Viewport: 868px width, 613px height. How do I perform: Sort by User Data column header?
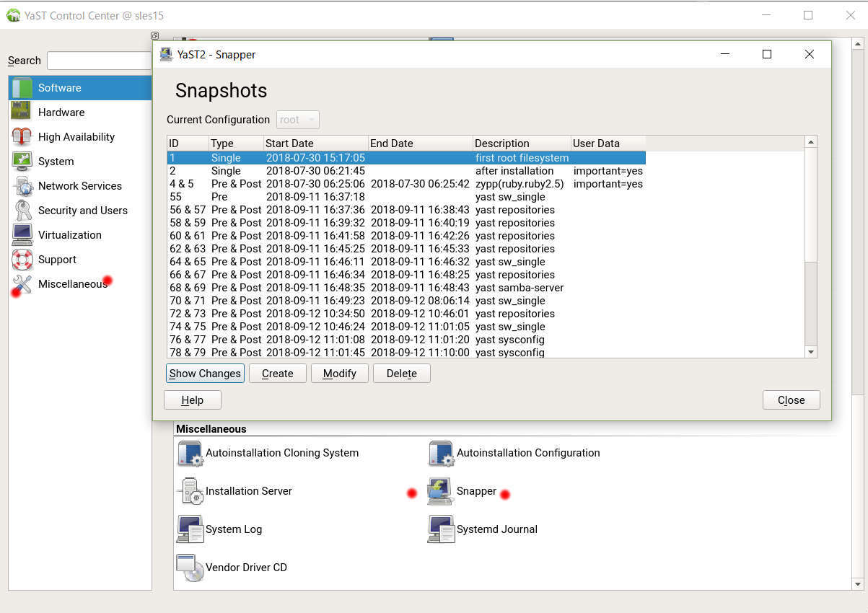pyautogui.click(x=608, y=144)
